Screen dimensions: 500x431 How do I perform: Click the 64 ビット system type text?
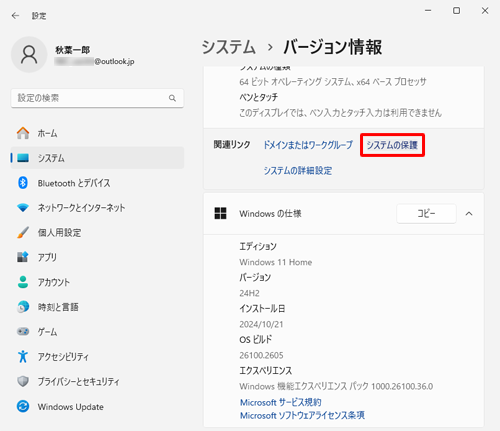[x=333, y=82]
